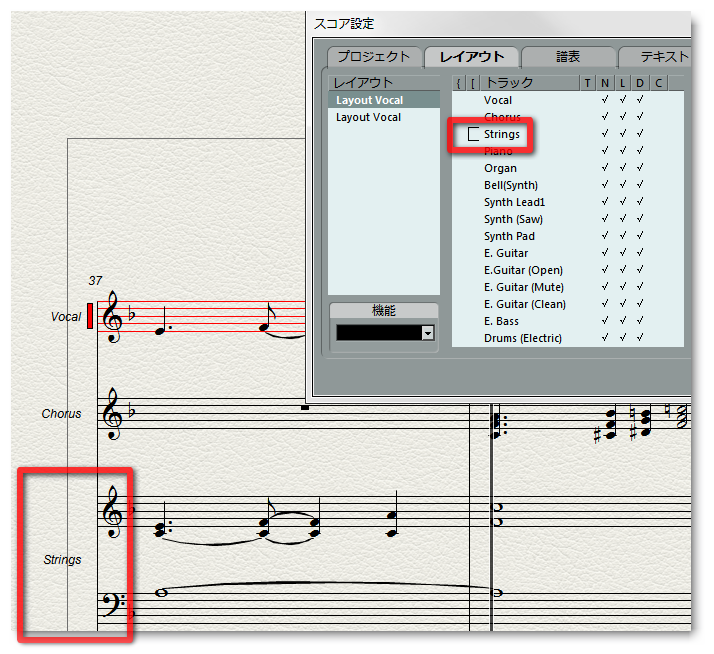Toggle the D checkmark for Drums (Electric)
Image resolution: width=714 pixels, height=654 pixels.
tap(640, 337)
